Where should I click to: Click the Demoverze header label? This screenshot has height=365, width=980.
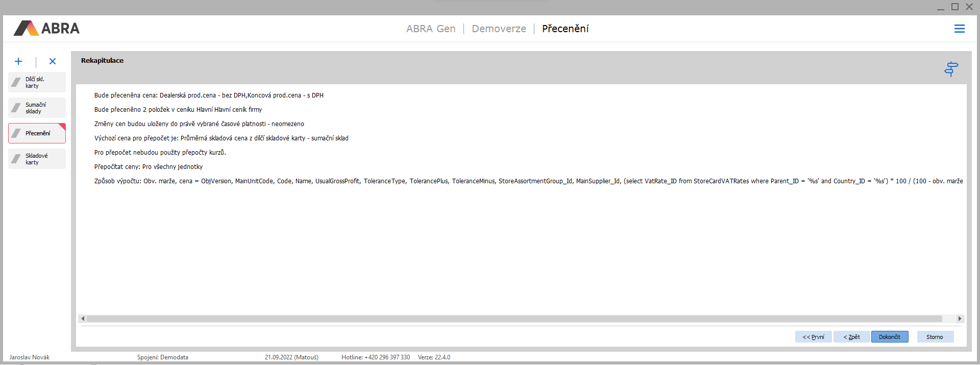click(499, 29)
